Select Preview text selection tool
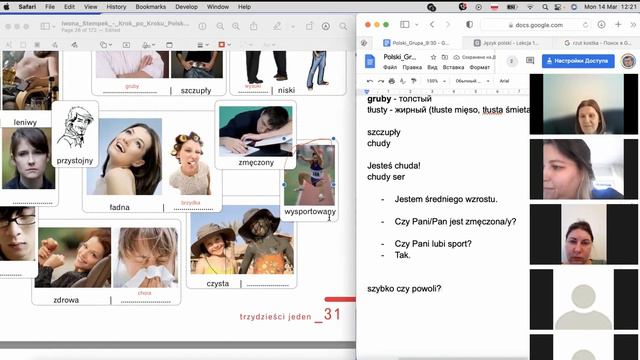 coord(9,45)
